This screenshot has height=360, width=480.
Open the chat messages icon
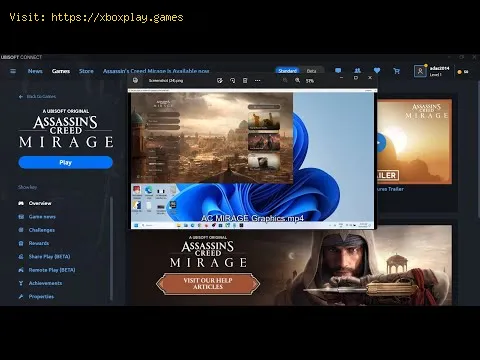pos(338,71)
